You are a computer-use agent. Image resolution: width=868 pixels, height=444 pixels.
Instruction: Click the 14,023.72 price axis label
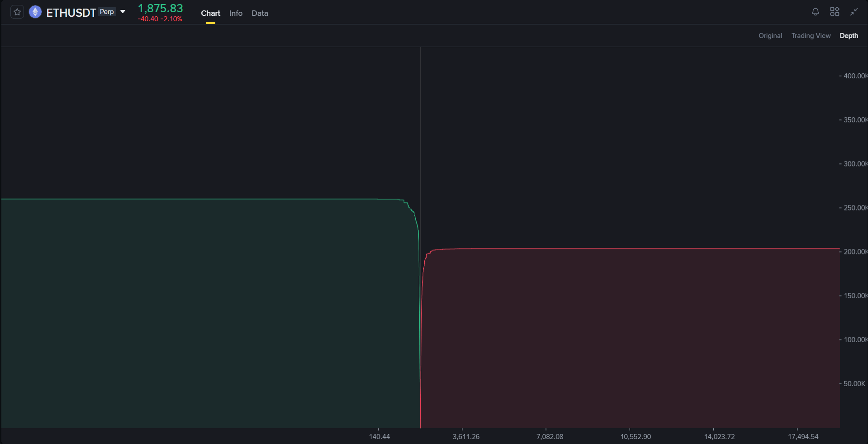coord(719,437)
